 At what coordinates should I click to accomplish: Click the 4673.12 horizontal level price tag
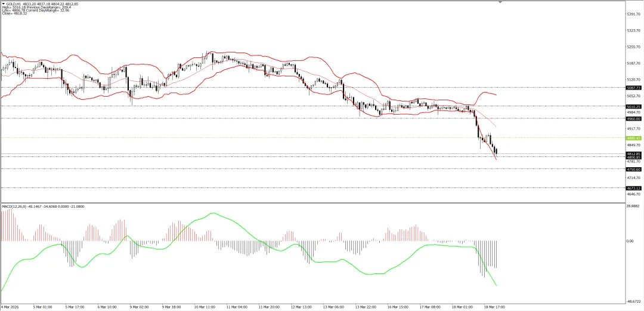click(634, 188)
